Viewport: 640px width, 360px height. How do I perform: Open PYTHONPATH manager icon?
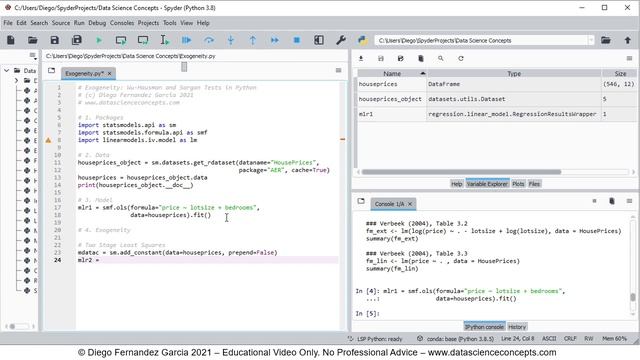[x=362, y=40]
